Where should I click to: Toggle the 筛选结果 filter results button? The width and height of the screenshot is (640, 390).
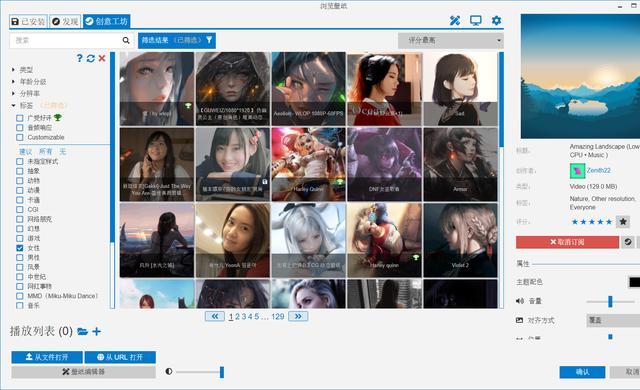(177, 40)
